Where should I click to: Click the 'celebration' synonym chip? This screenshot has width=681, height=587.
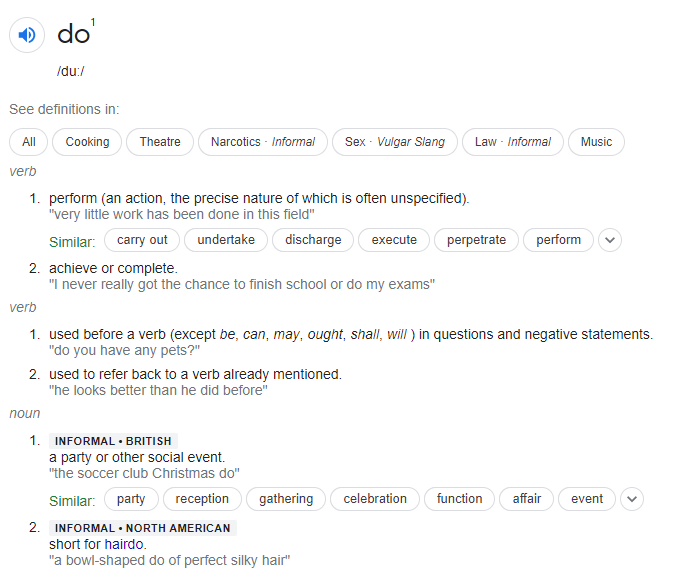click(x=375, y=499)
